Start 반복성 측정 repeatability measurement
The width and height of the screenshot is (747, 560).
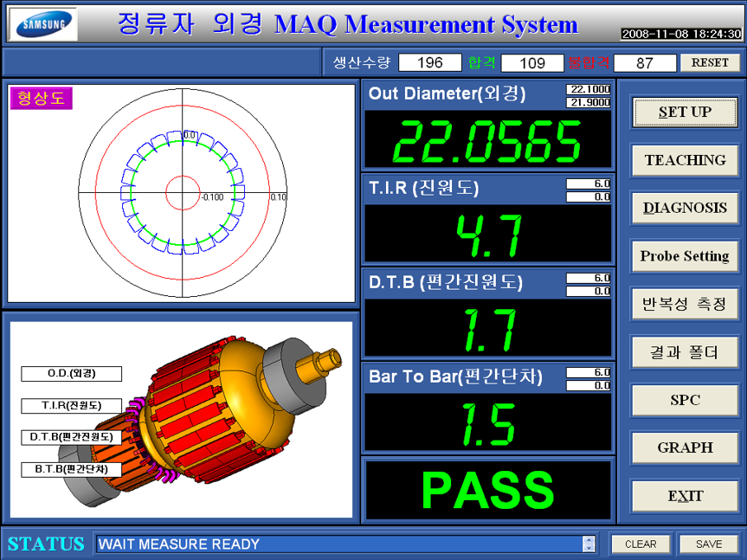tap(685, 304)
